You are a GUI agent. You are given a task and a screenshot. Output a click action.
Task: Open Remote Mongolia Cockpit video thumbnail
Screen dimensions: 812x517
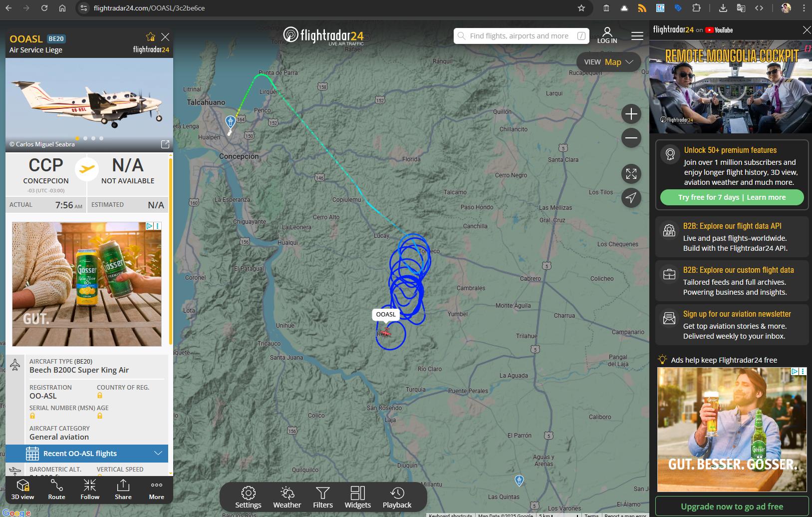(731, 86)
